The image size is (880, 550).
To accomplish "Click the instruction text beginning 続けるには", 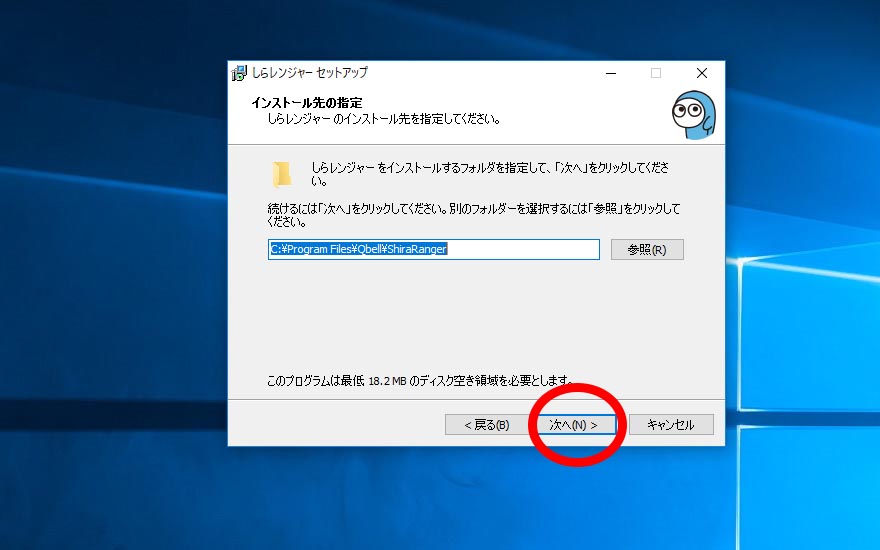I will (x=474, y=215).
